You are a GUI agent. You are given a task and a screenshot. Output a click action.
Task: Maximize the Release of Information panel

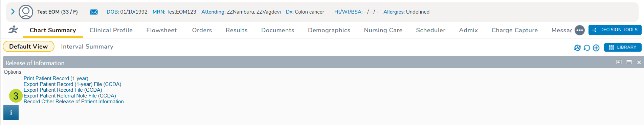point(629,62)
